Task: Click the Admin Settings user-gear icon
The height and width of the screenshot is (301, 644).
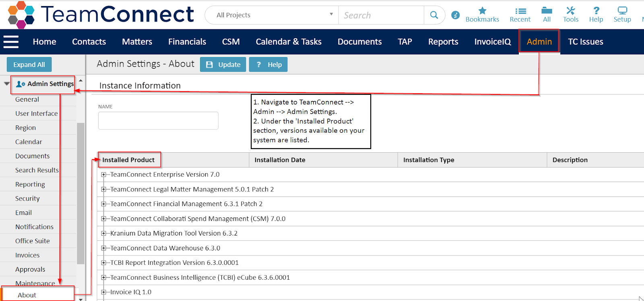Action: click(x=21, y=84)
